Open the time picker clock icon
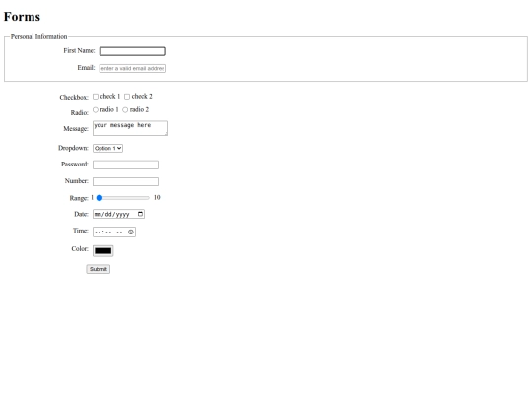Viewport: 532px width, 399px height. (131, 232)
